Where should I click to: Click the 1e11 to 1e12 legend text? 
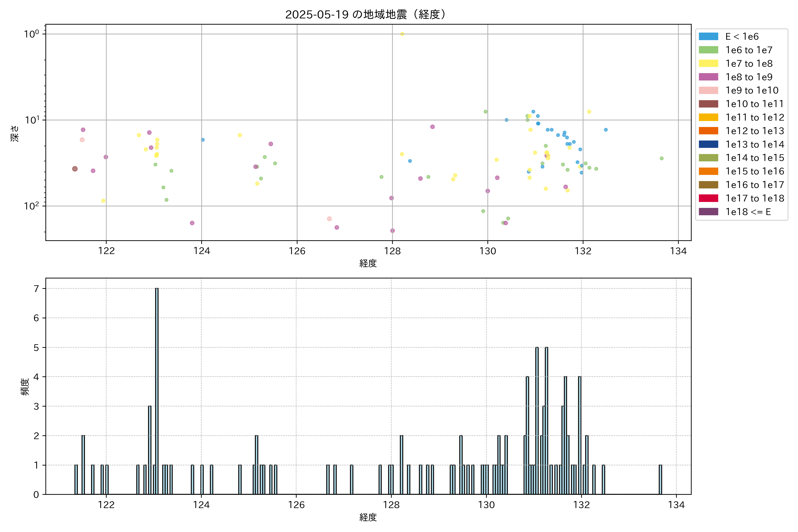tap(755, 117)
